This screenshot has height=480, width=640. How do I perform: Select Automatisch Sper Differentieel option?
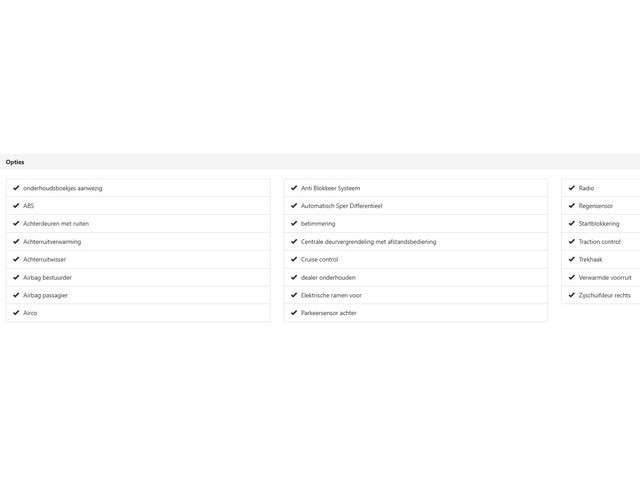416,206
